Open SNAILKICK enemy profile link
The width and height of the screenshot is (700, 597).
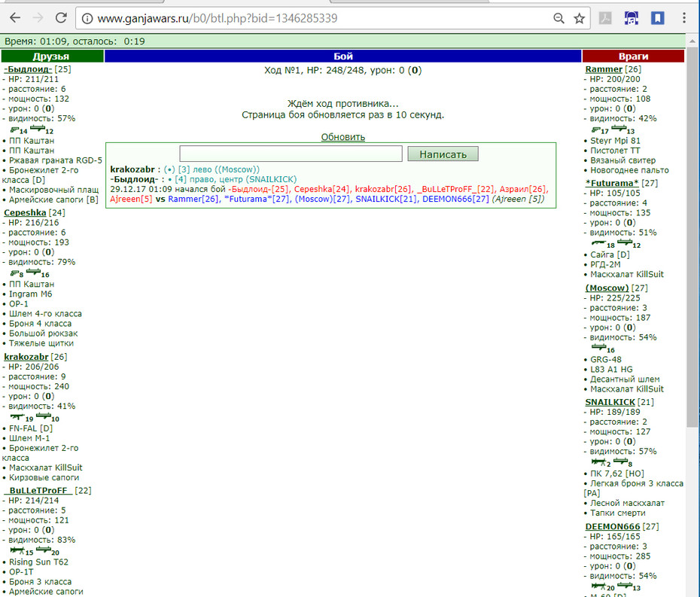[610, 402]
